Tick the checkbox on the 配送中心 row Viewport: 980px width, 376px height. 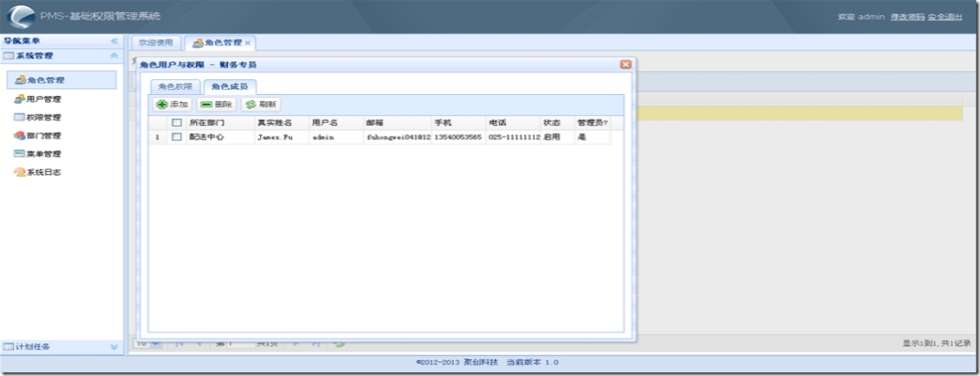click(176, 137)
